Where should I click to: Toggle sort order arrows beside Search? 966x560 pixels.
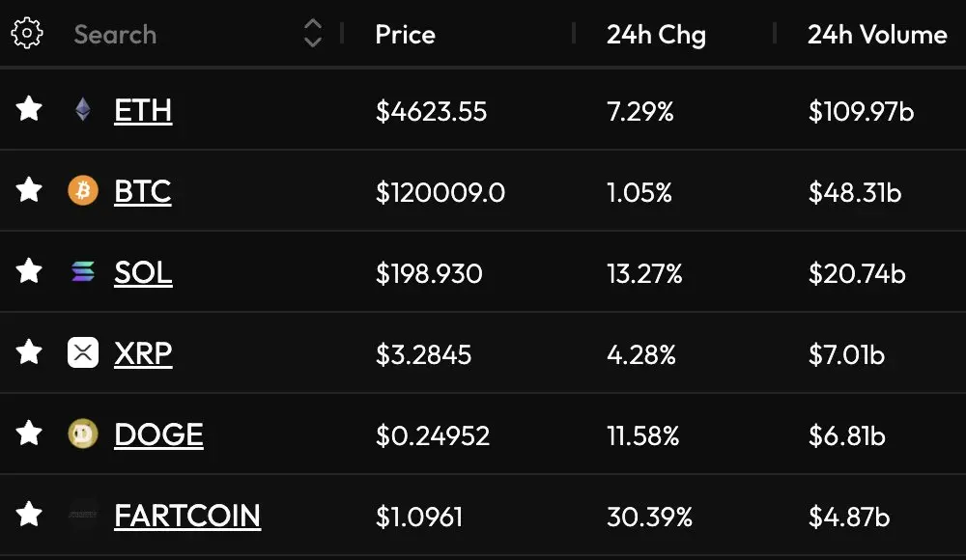[313, 33]
